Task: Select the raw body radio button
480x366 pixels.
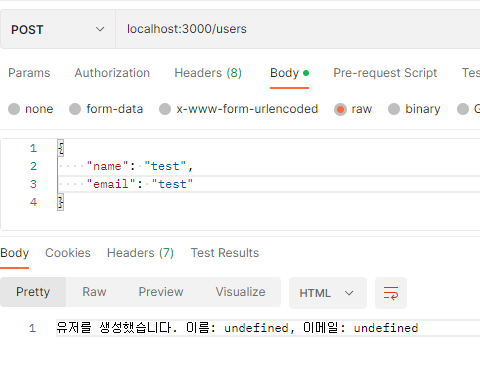Action: [340, 109]
